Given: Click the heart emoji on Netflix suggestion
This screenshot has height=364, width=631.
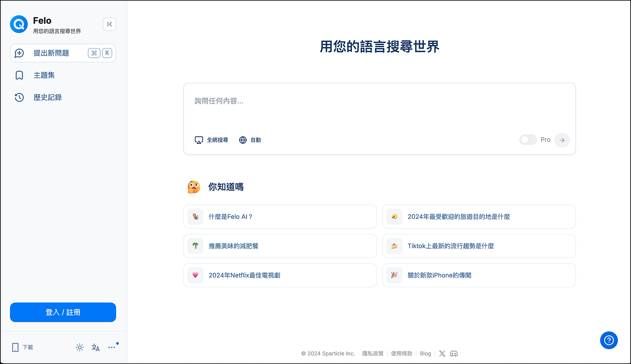Looking at the screenshot, I should pyautogui.click(x=195, y=275).
